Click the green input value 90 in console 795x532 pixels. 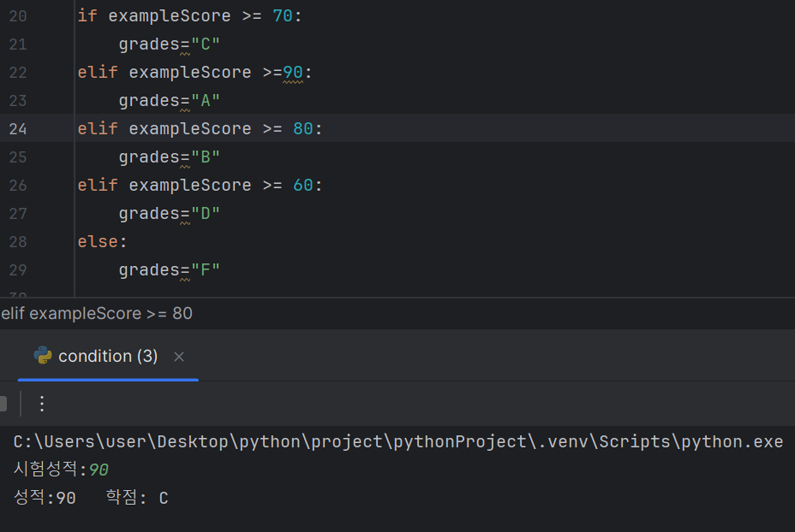tap(99, 470)
